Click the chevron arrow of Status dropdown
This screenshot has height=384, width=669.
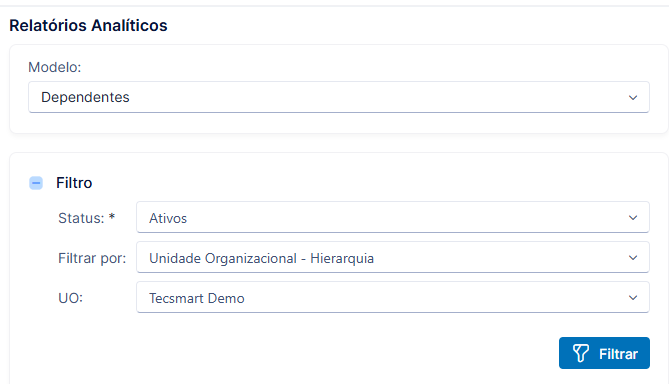(x=633, y=218)
